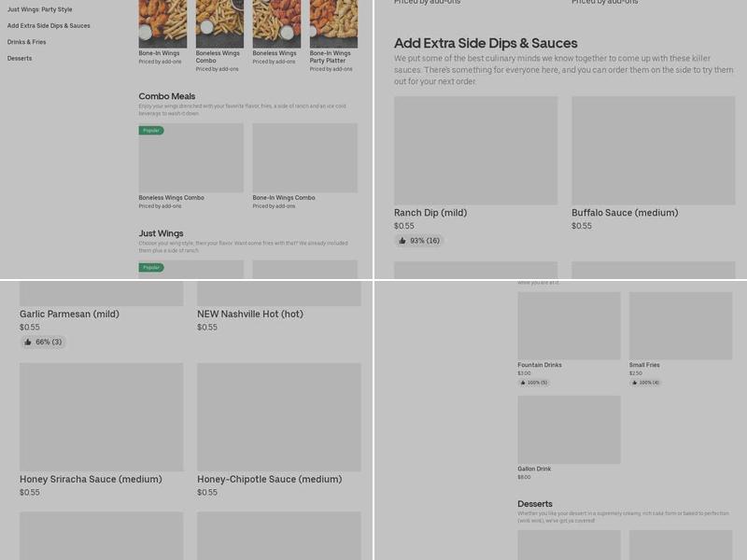Image resolution: width=747 pixels, height=560 pixels.
Task: Open the Gallon Drink item
Action: 569,438
